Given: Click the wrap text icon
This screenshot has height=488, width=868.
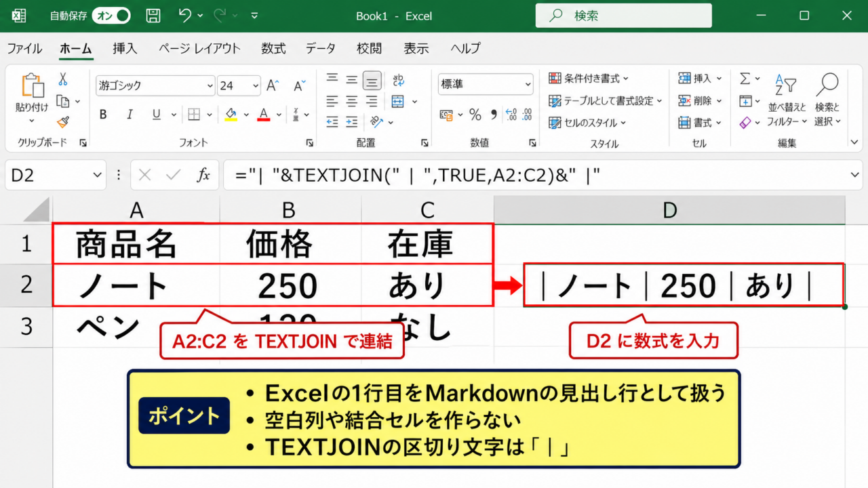Looking at the screenshot, I should click(399, 80).
